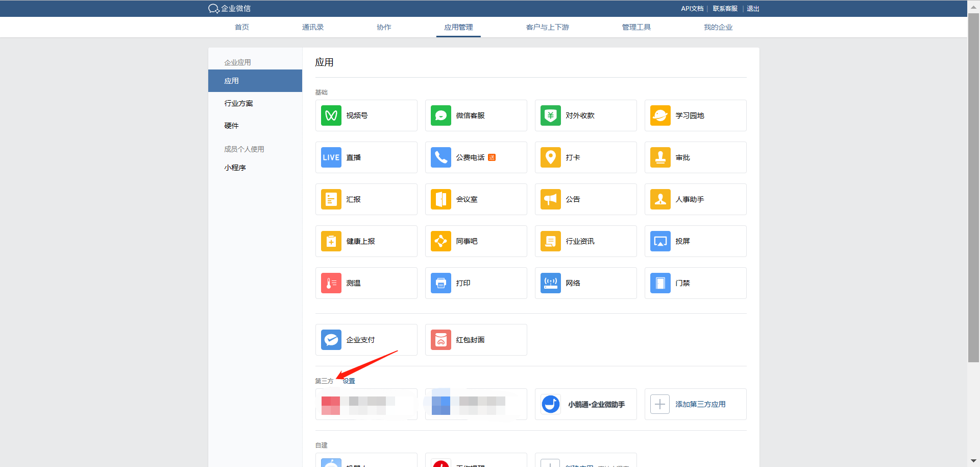This screenshot has width=980, height=467.
Task: Open the 人事助手 icon
Action: click(x=660, y=199)
